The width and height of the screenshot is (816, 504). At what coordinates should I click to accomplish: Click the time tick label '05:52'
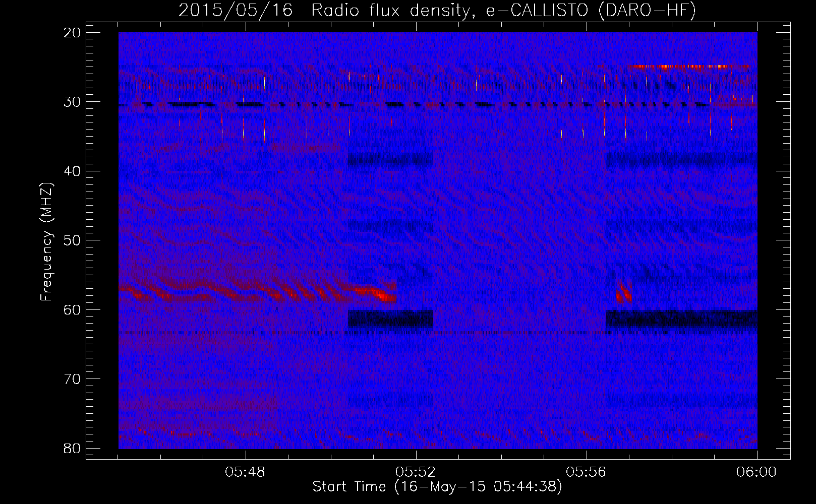(x=416, y=472)
